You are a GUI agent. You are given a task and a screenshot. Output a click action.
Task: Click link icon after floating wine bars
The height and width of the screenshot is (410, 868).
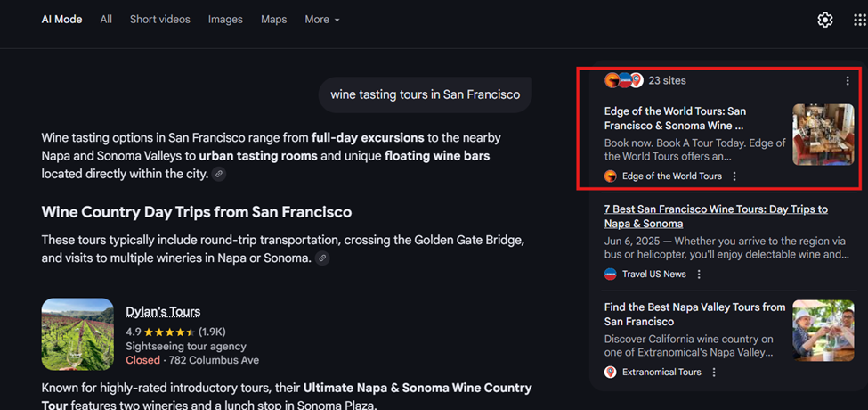(x=219, y=175)
